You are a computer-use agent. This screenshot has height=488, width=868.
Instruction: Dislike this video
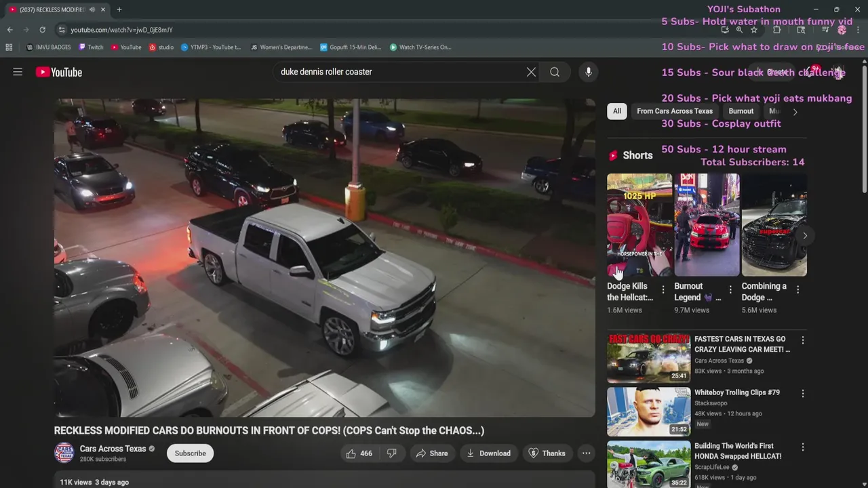[392, 453]
